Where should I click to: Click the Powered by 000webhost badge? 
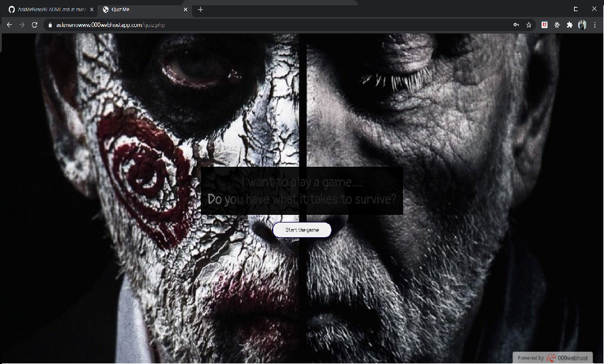click(x=552, y=358)
